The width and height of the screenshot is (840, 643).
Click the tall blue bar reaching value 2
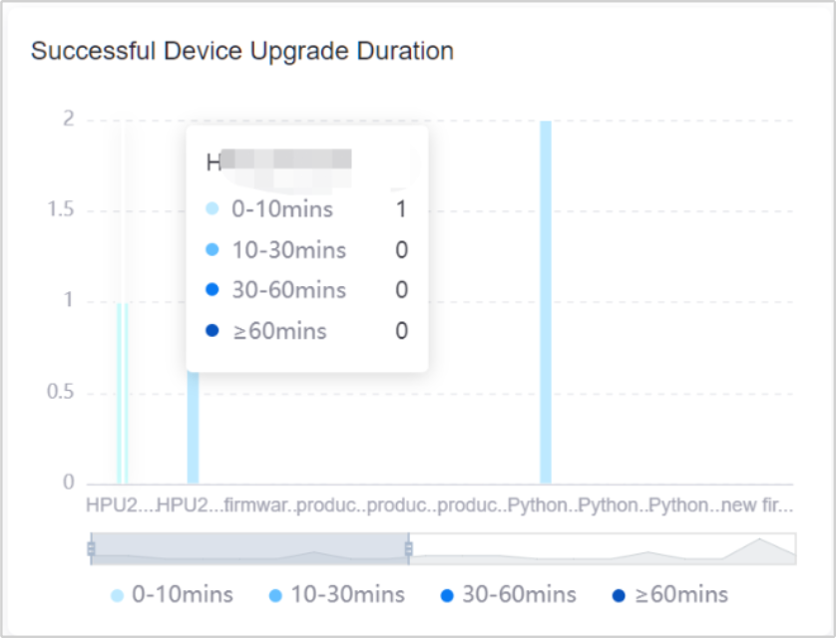pos(546,299)
